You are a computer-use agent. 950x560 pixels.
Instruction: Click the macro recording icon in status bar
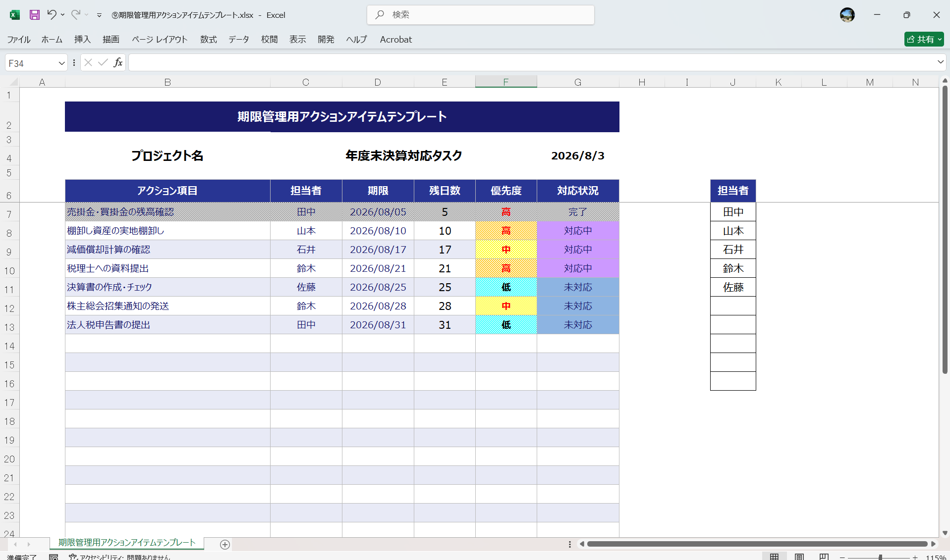point(54,557)
